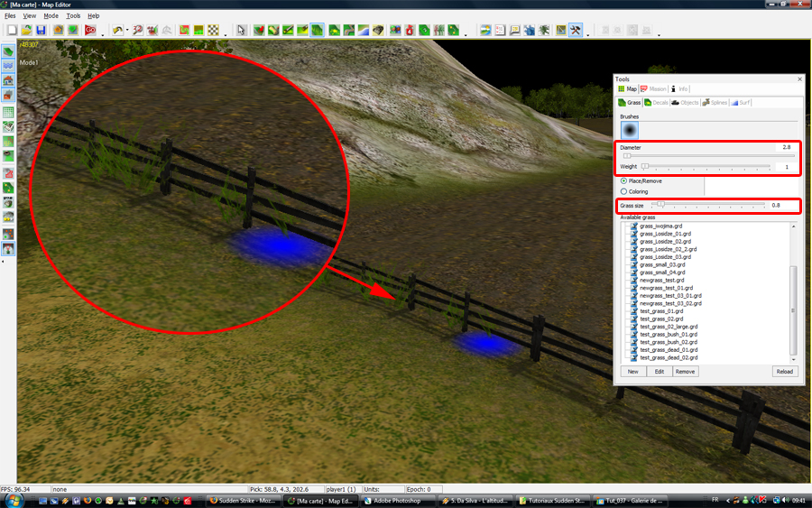Click the New grass button

[632, 371]
